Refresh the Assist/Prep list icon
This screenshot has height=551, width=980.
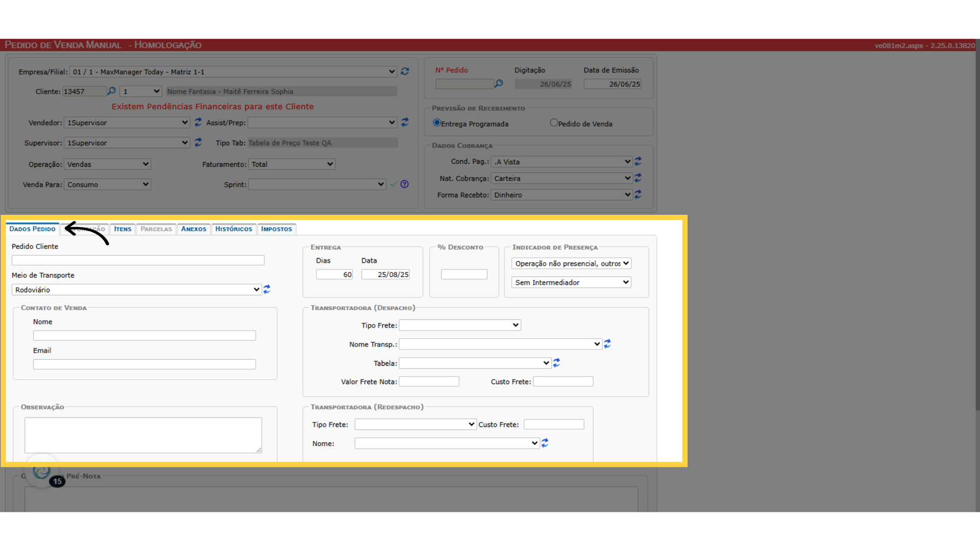coord(405,122)
